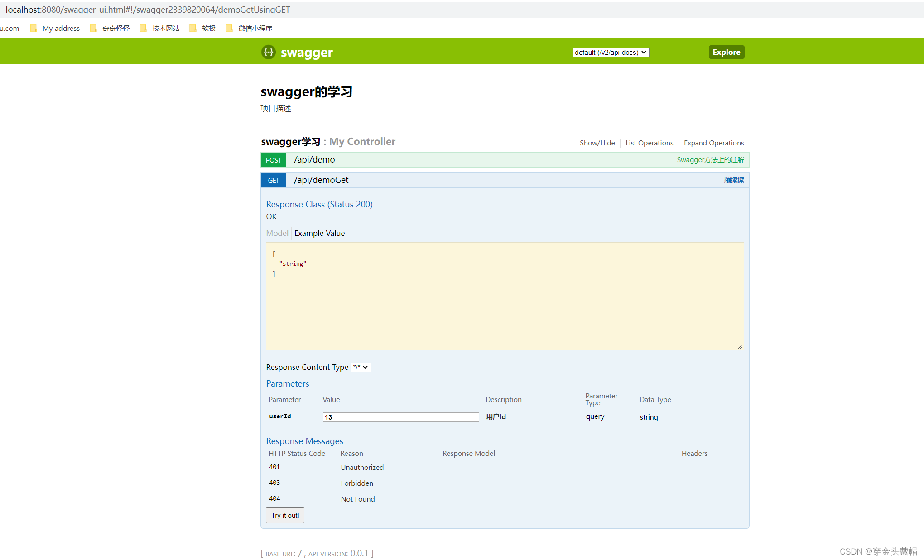Viewport: 924px width, 560px height.
Task: Toggle Expand Operations for the controller
Action: tap(714, 143)
